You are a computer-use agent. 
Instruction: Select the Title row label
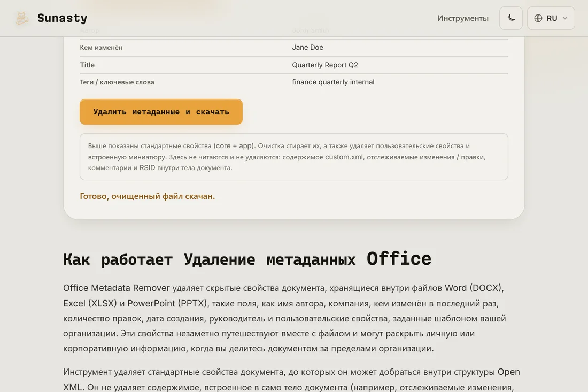[x=87, y=65]
